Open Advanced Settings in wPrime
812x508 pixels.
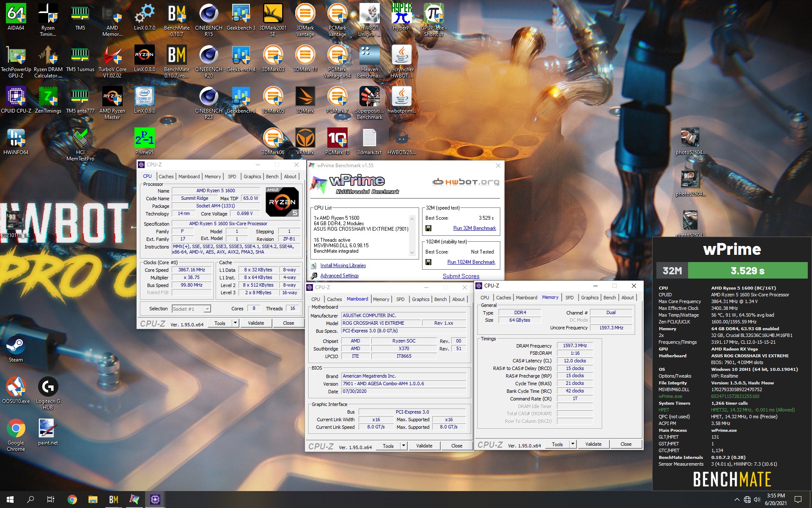(339, 276)
